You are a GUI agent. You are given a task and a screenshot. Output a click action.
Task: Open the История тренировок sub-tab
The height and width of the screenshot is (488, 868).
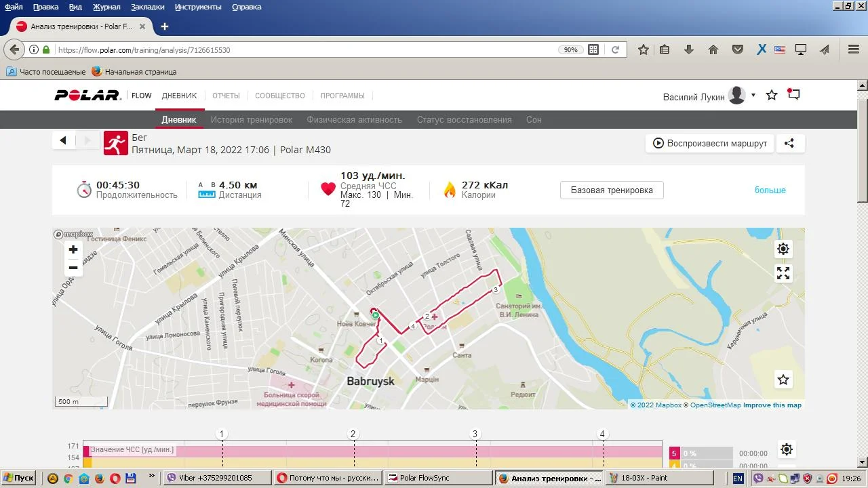(252, 120)
